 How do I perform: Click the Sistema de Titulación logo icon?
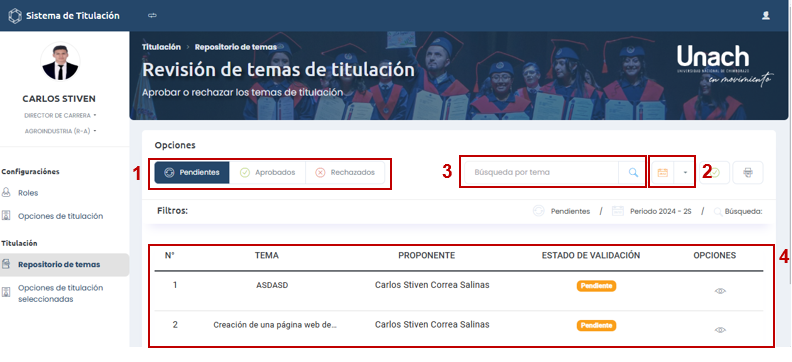[15, 16]
